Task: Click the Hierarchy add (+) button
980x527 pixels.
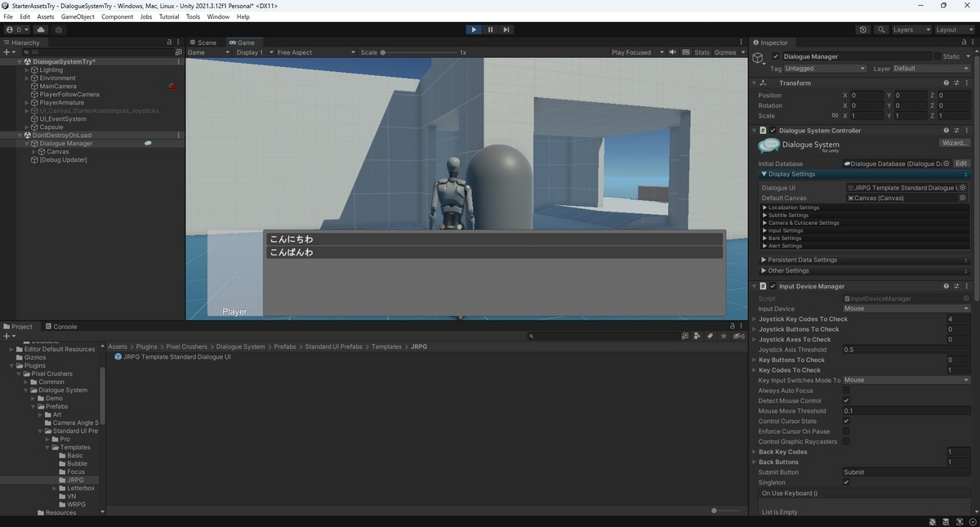Action: click(x=8, y=51)
